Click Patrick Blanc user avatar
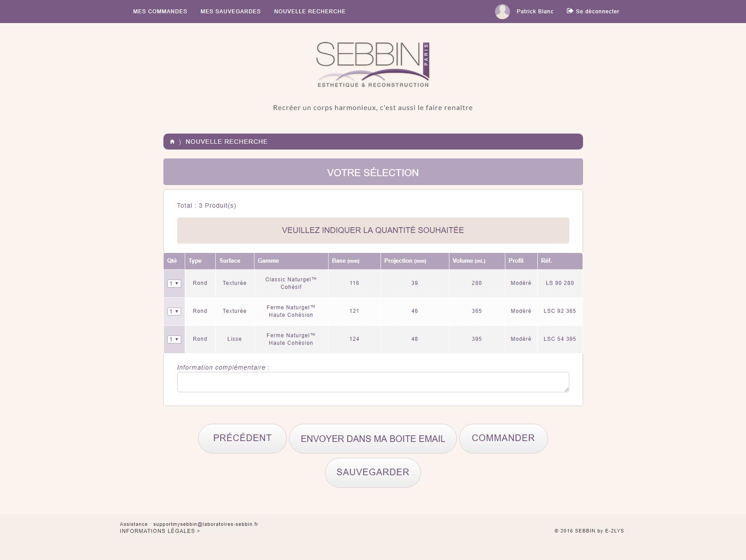This screenshot has width=746, height=560. (502, 12)
